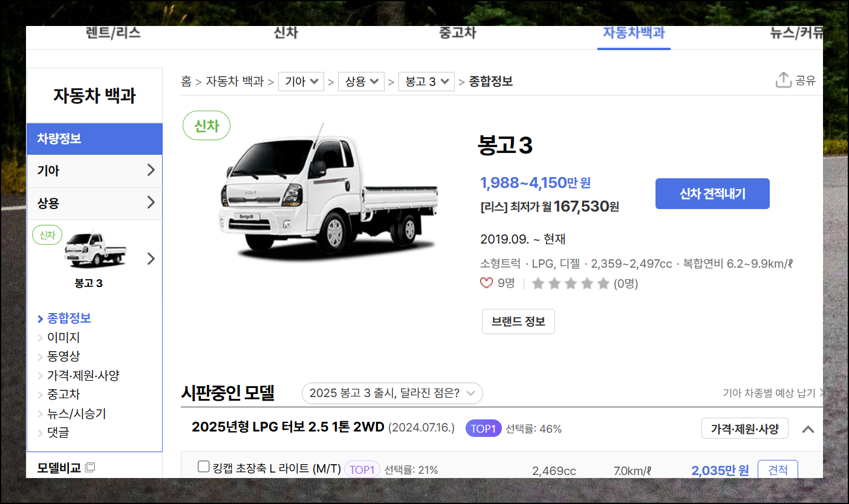This screenshot has height=504, width=849.
Task: Switch to the 신차 top tab
Action: (x=285, y=33)
